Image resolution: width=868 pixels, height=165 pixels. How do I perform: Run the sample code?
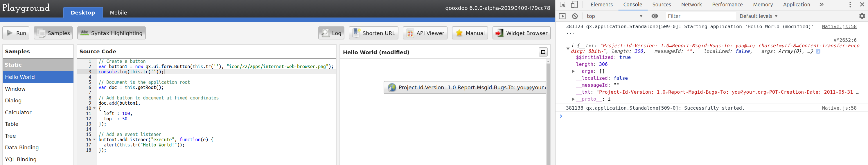tap(16, 33)
